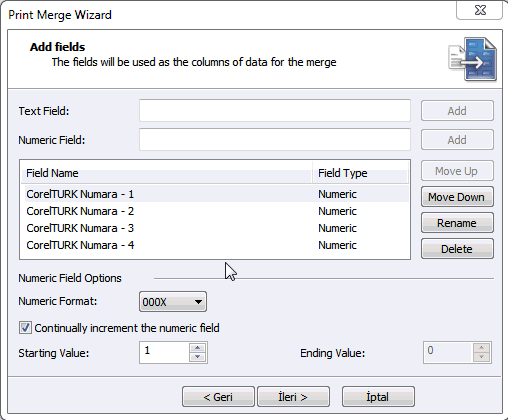Select CorelTURK Numara - 2 row
This screenshot has height=420, width=508.
coord(217,211)
